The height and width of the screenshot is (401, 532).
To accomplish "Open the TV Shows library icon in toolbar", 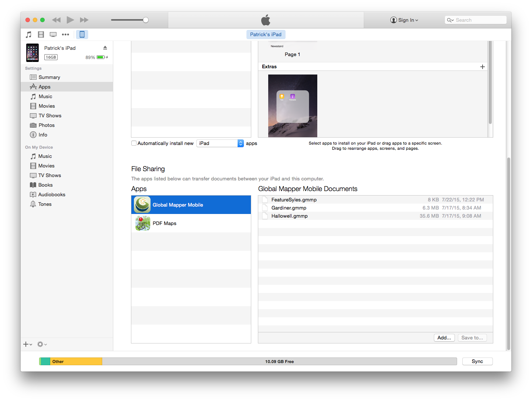I will (53, 35).
